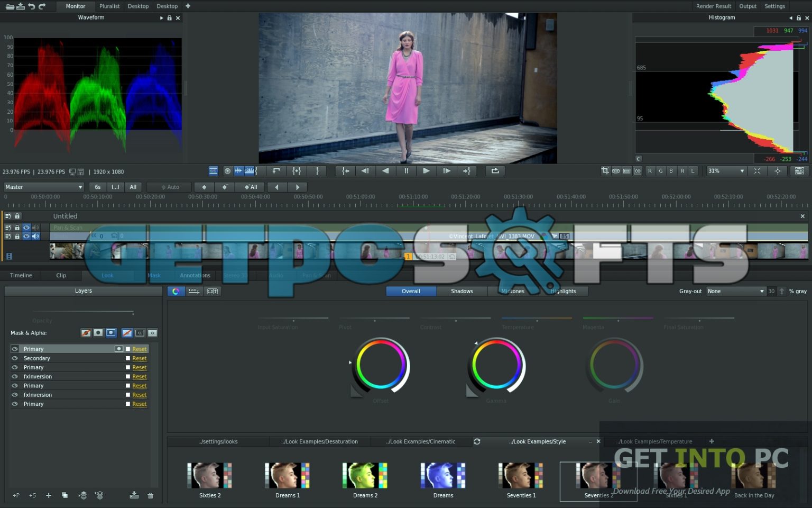The image size is (812, 508).
Task: Step back one frame
Action: coord(365,171)
